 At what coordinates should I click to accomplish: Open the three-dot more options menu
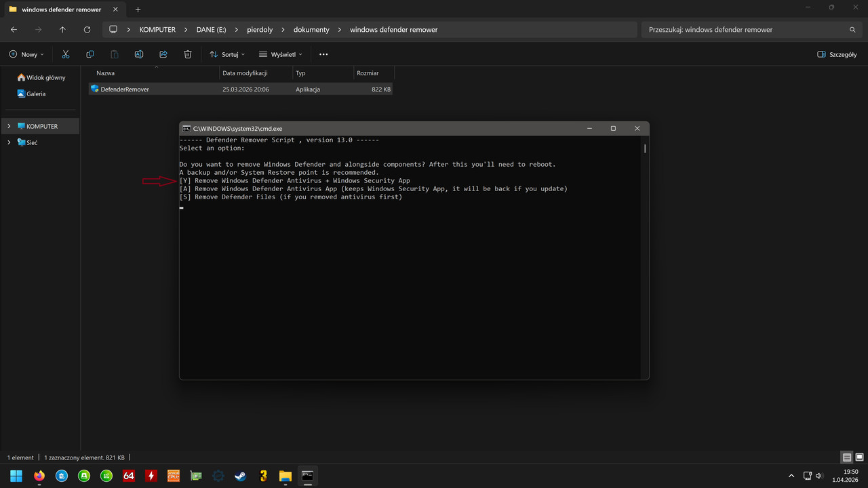click(x=323, y=54)
